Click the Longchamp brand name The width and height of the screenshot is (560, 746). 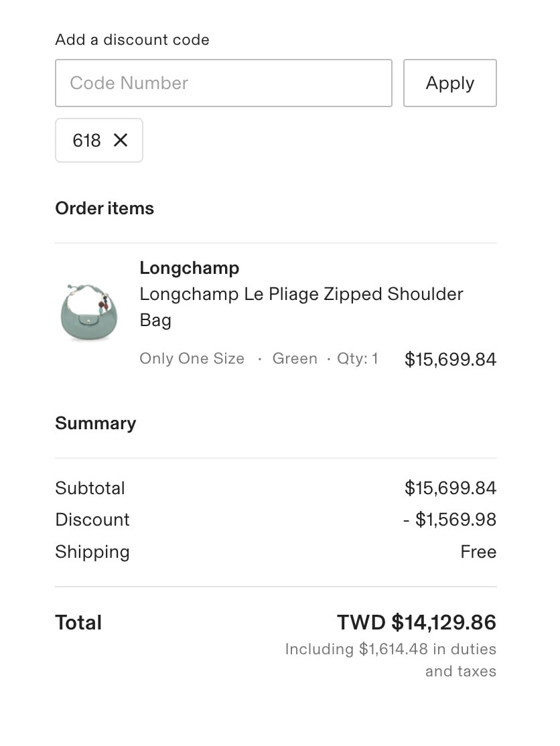pyautogui.click(x=189, y=268)
